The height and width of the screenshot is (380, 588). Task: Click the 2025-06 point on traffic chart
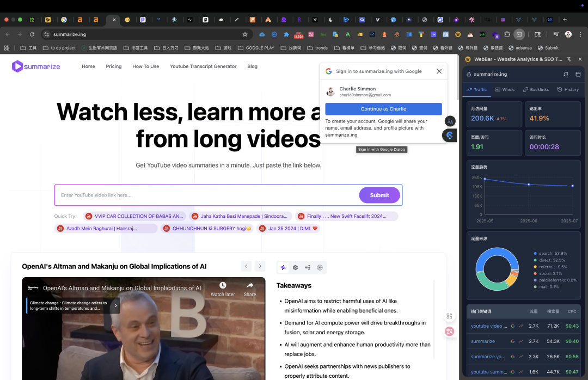coord(529,184)
